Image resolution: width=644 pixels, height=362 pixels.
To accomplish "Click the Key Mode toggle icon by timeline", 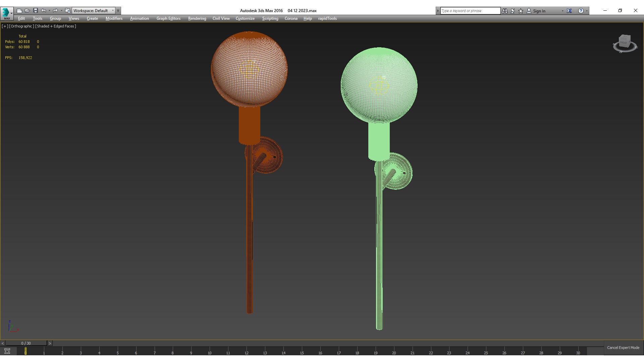I will coord(7,351).
